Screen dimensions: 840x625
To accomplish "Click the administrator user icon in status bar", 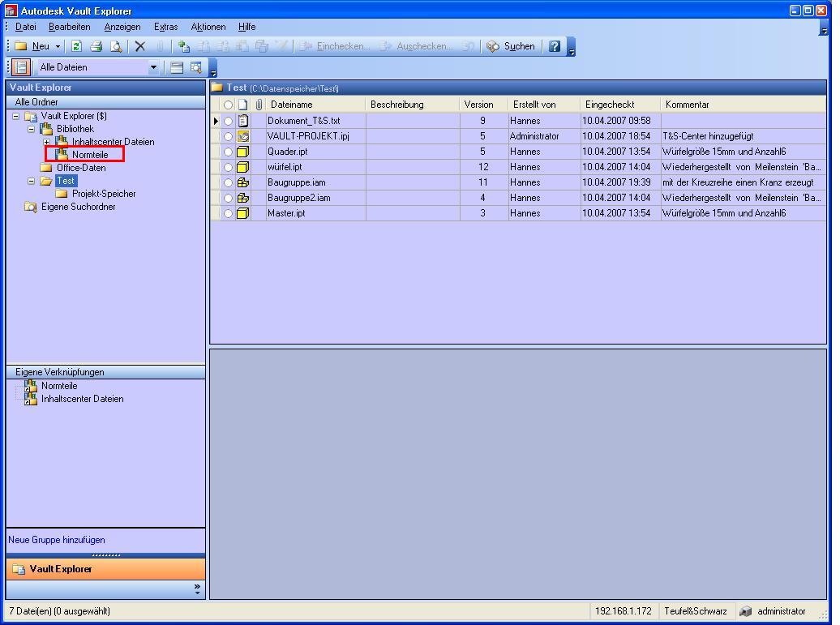I will click(745, 611).
